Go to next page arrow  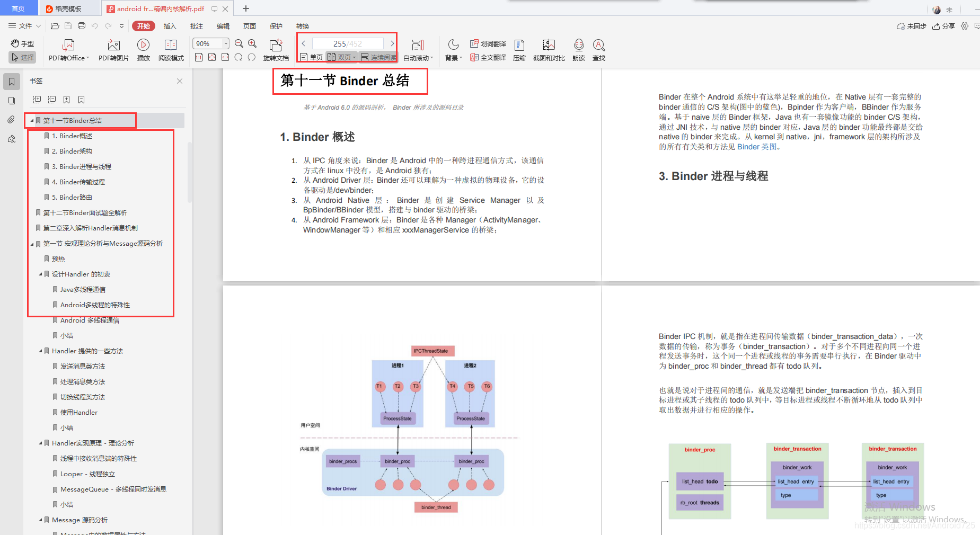pyautogui.click(x=392, y=43)
